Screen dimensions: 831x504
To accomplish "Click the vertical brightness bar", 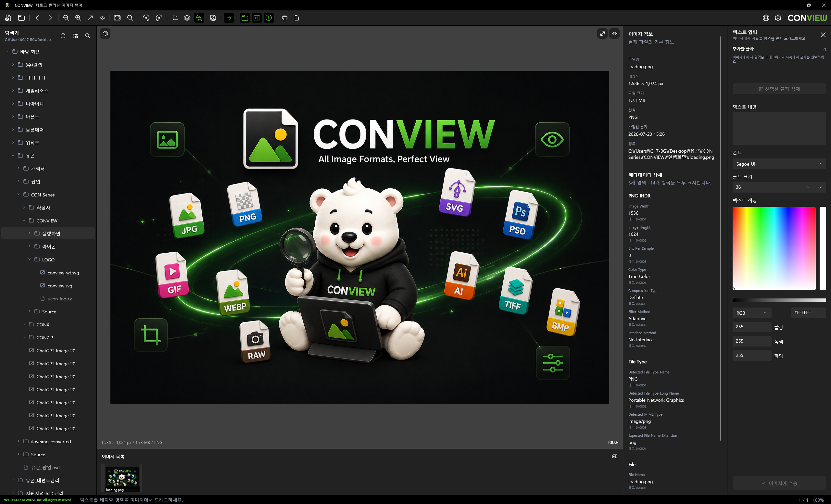I will pos(823,248).
